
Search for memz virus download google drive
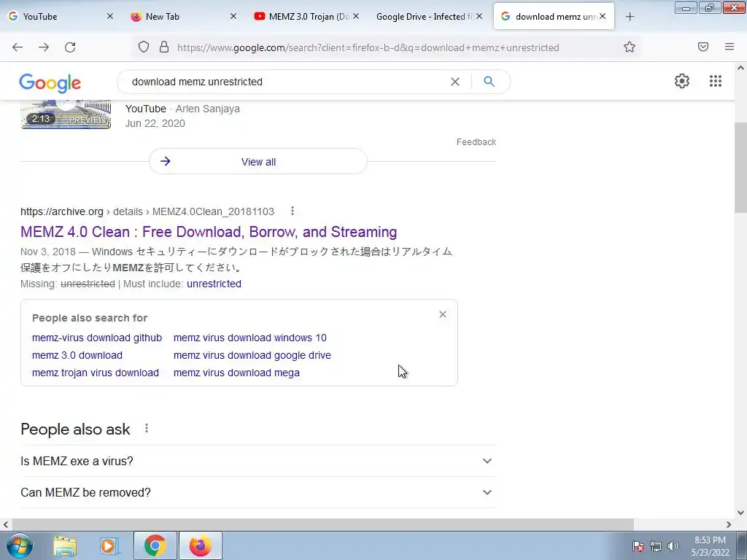(252, 355)
